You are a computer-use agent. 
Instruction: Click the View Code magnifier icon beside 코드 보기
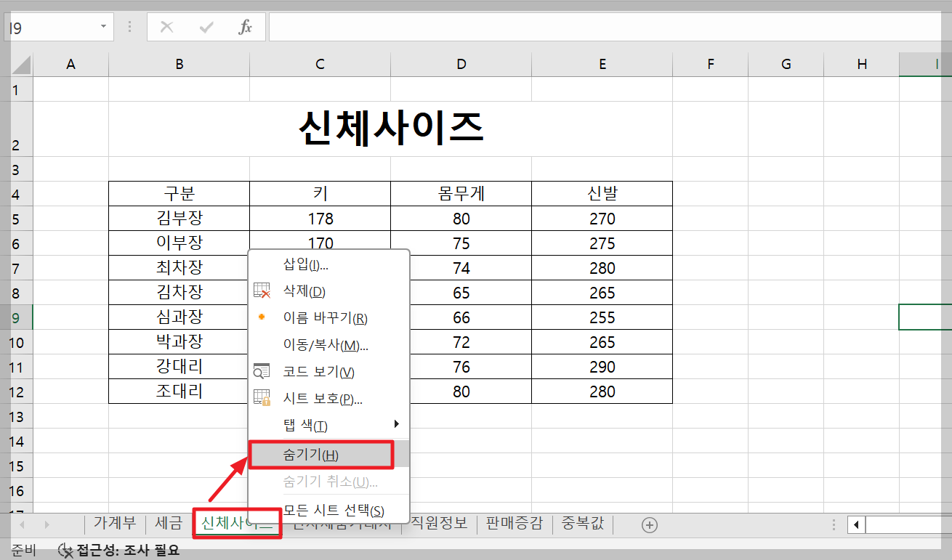[x=262, y=371]
